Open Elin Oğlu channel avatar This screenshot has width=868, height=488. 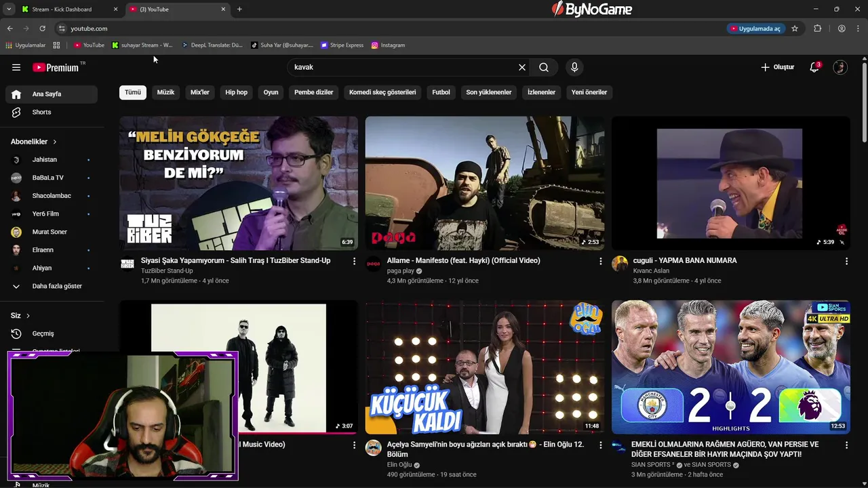pyautogui.click(x=374, y=448)
